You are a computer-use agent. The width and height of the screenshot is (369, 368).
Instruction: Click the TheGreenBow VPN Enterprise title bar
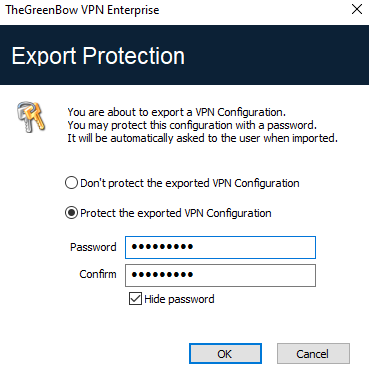pyautogui.click(x=82, y=10)
